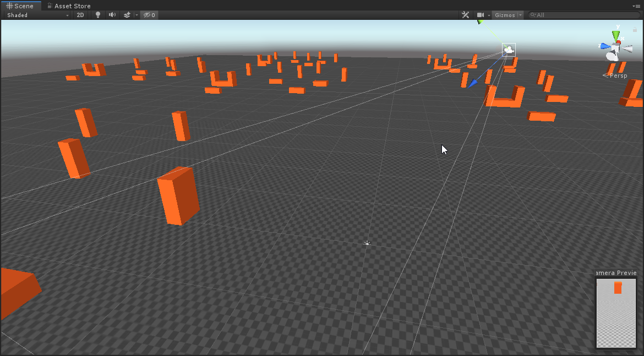Click the search magnifier icon in the All field
The width and height of the screenshot is (644, 356).
coord(532,15)
